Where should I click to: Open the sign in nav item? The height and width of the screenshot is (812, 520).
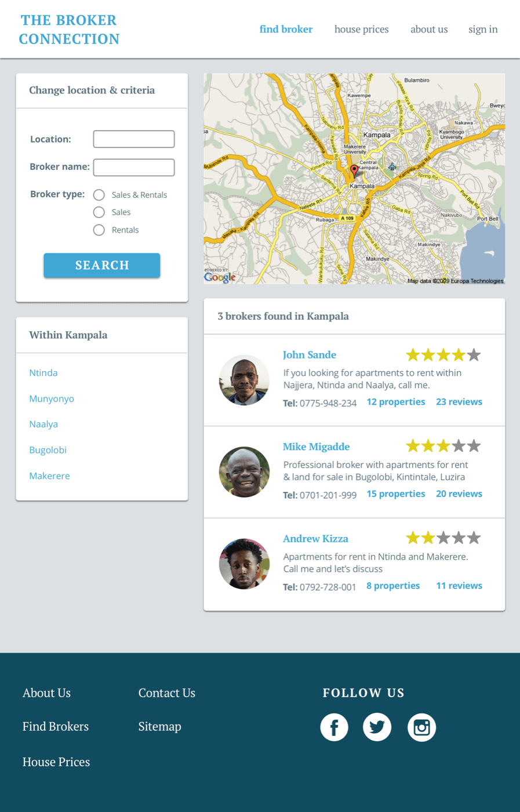click(483, 29)
